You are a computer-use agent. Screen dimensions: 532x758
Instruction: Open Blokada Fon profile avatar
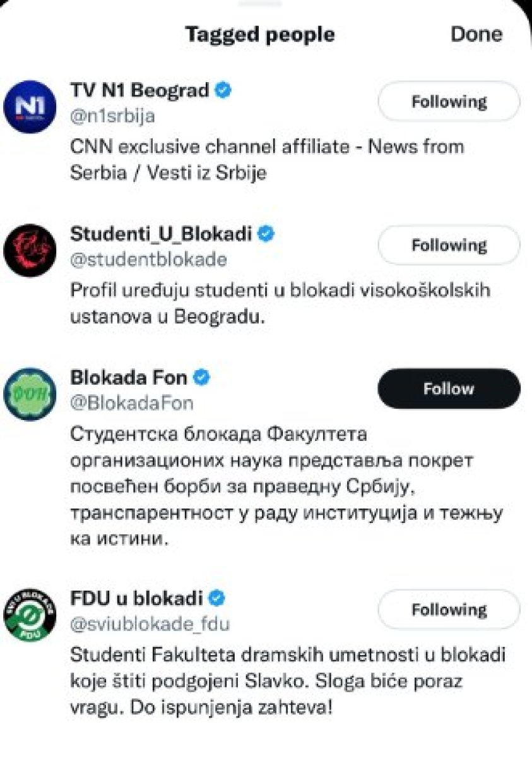click(30, 394)
